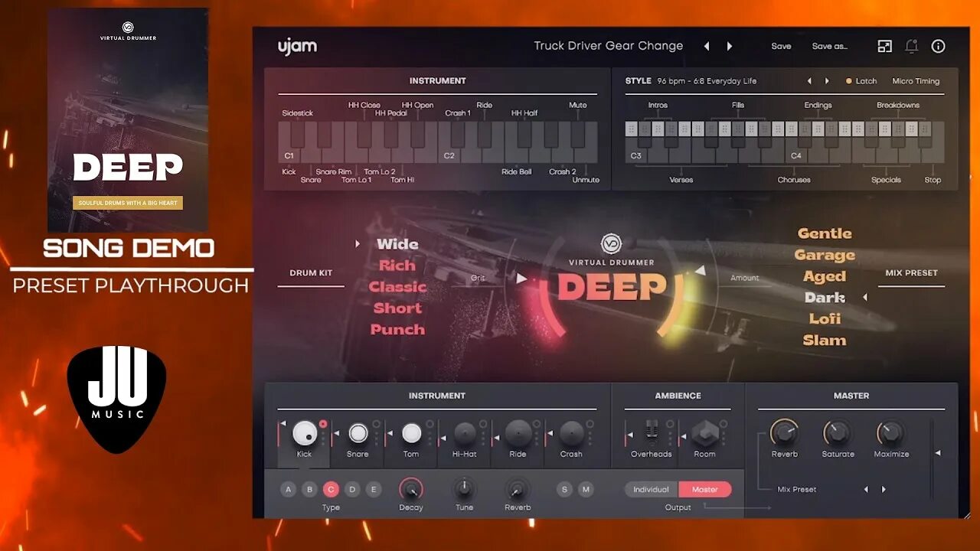
Task: Select the Hi-Hat instrument icon
Action: pyautogui.click(x=465, y=433)
